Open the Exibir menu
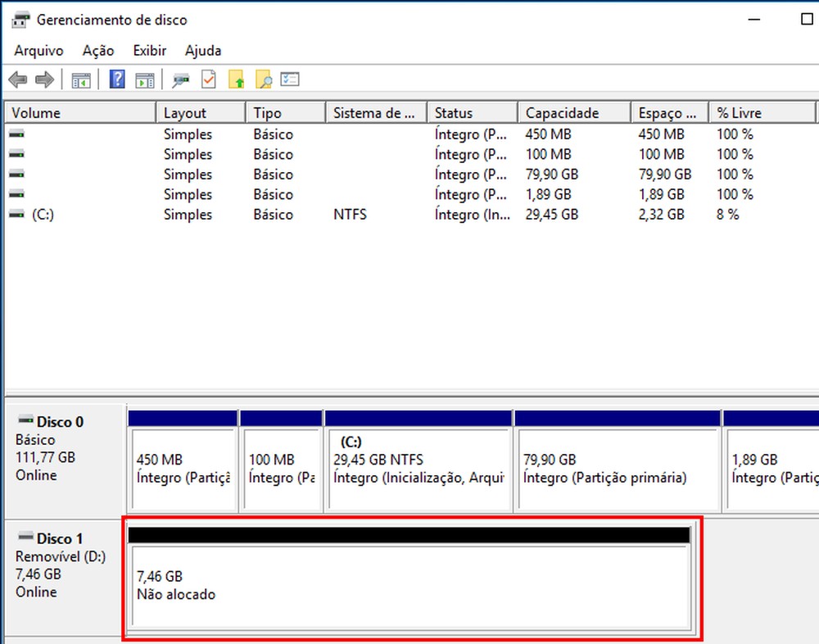This screenshot has height=644, width=819. [x=149, y=51]
